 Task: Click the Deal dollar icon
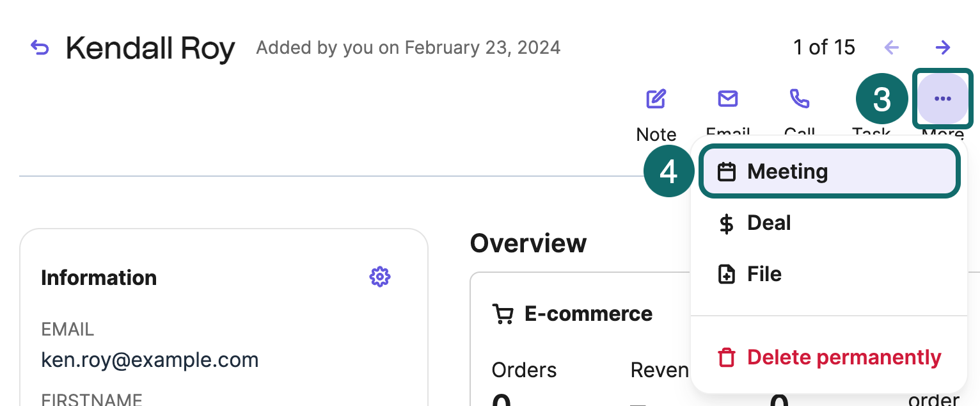click(x=726, y=223)
